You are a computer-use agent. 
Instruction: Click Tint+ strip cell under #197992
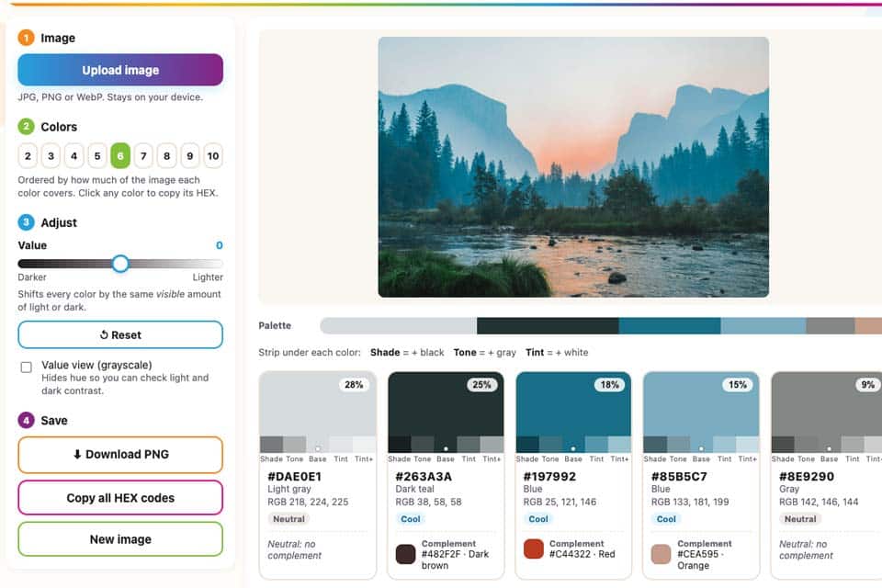[619, 445]
